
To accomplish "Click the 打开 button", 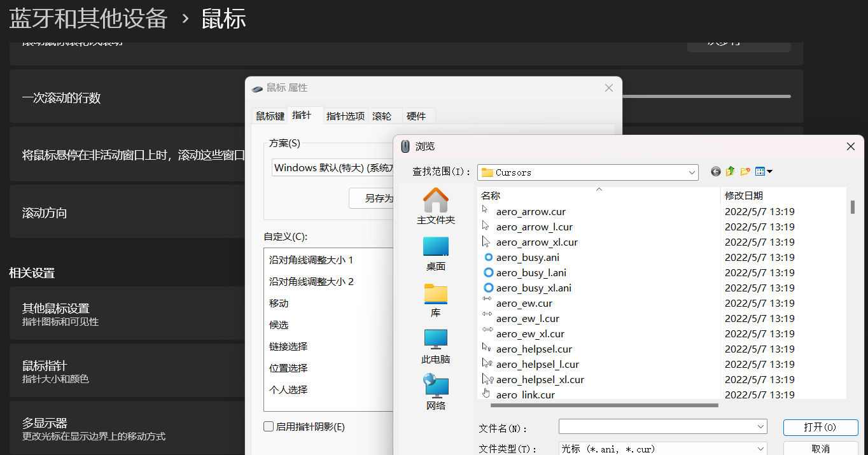I will pos(820,427).
